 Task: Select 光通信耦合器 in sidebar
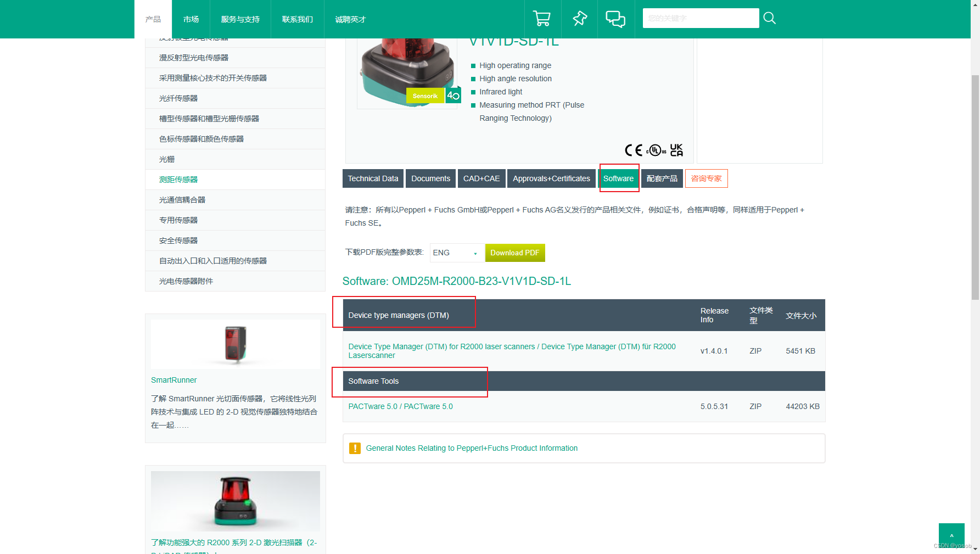tap(235, 200)
